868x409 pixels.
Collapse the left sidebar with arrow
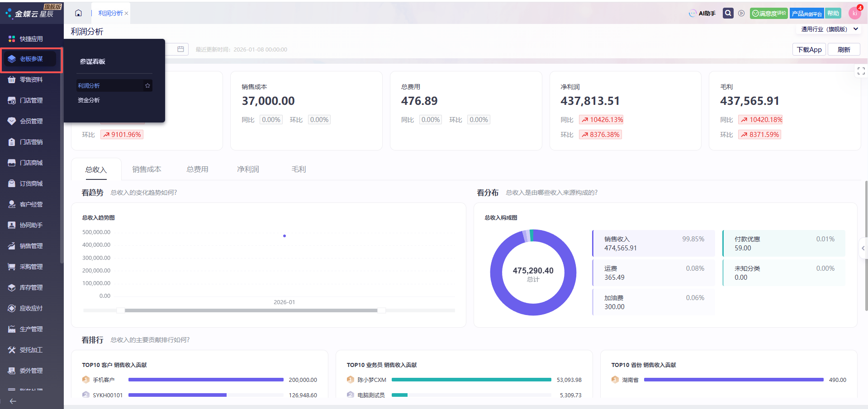(13, 401)
